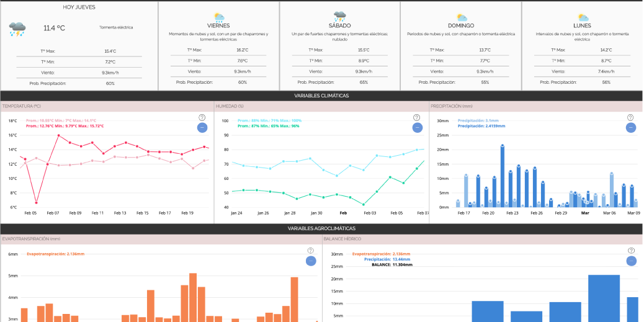
Task: Click the TEMPERATURA (ºC) panel title
Action: coord(21,106)
